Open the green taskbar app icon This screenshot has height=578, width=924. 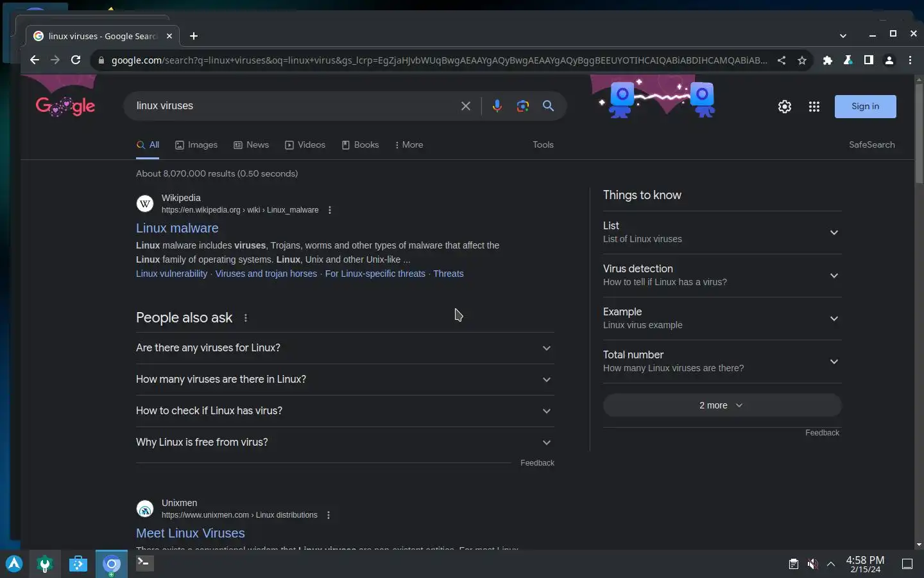45,564
